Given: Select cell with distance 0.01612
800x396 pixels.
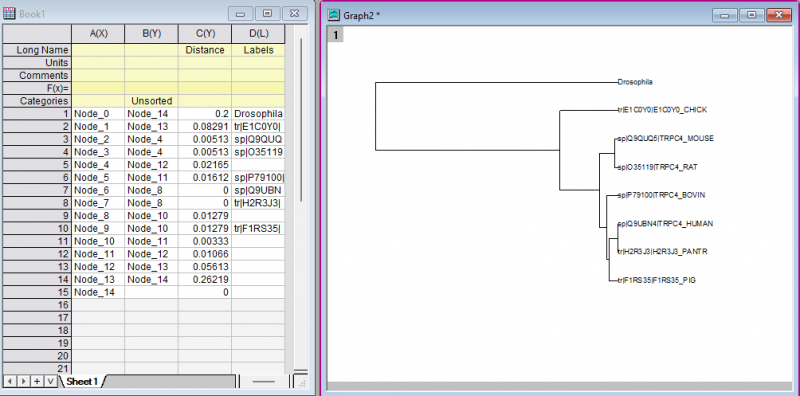Looking at the screenshot, I should tap(205, 178).
